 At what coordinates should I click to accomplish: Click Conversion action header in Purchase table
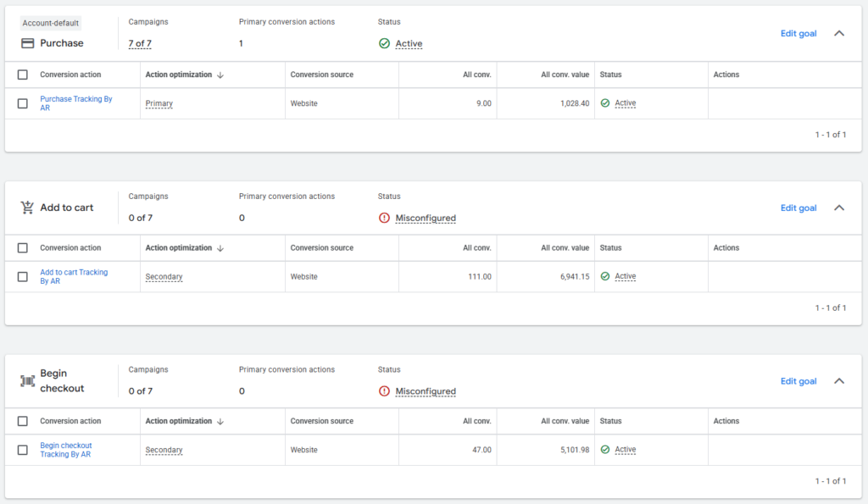click(x=70, y=75)
